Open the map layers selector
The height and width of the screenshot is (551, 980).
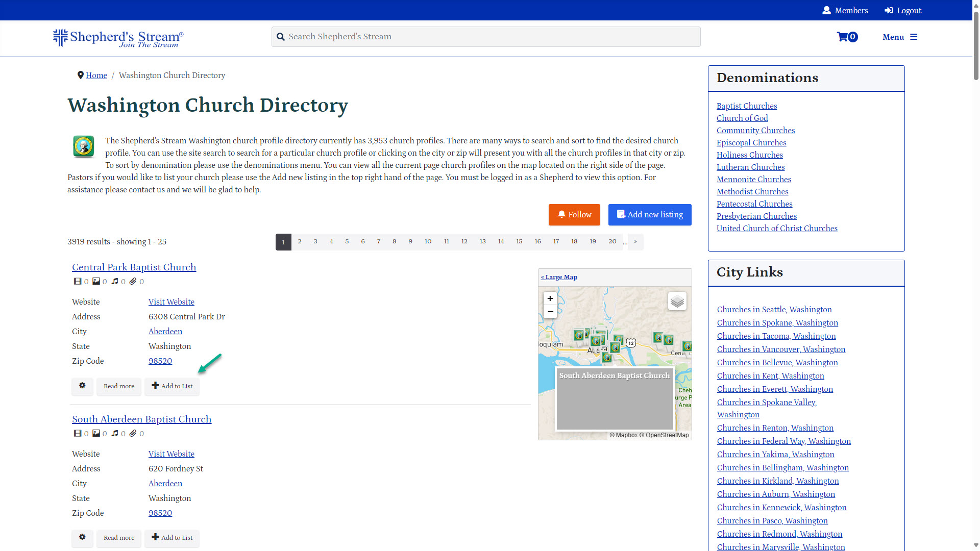(x=677, y=301)
